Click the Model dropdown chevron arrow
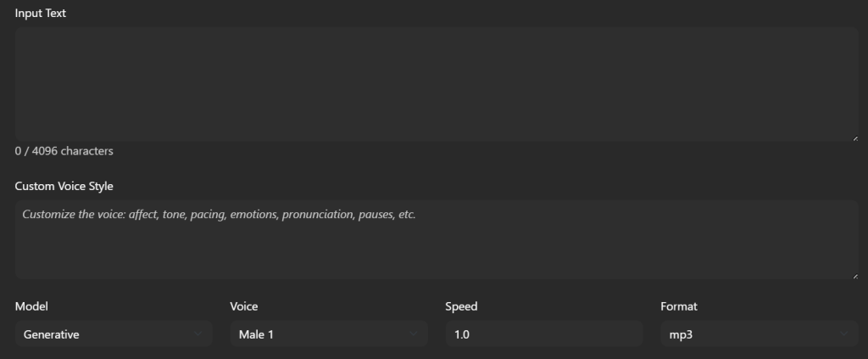Image resolution: width=868 pixels, height=359 pixels. coord(198,334)
